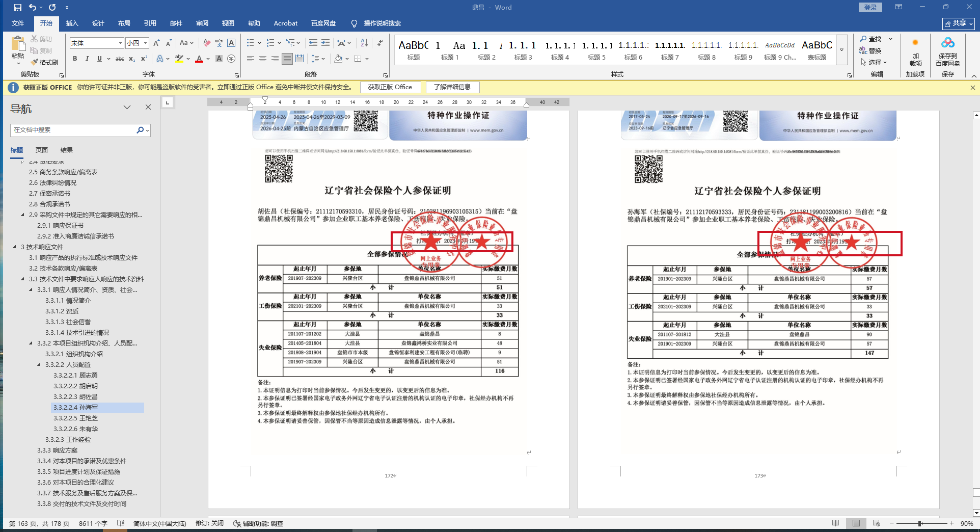Open borders dropdown
This screenshot has height=532, width=980.
pos(367,59)
